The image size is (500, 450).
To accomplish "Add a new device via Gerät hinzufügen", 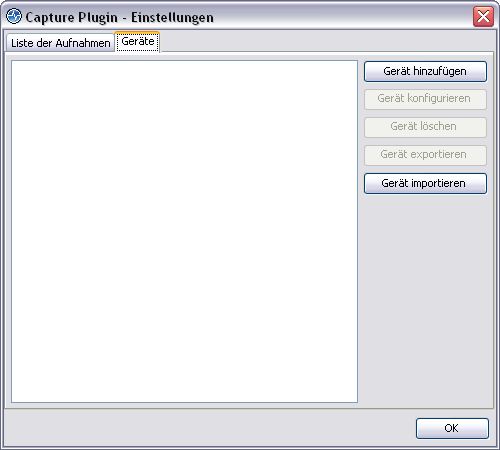I will (425, 71).
